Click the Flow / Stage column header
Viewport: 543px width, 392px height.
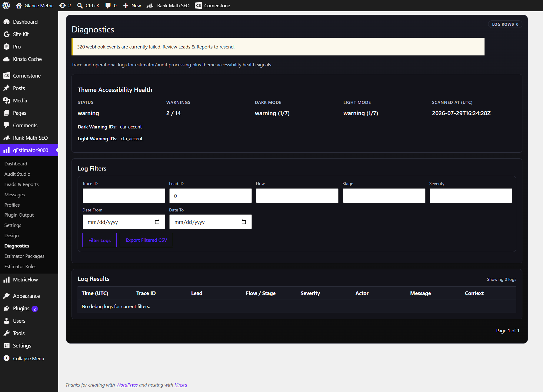tap(261, 293)
